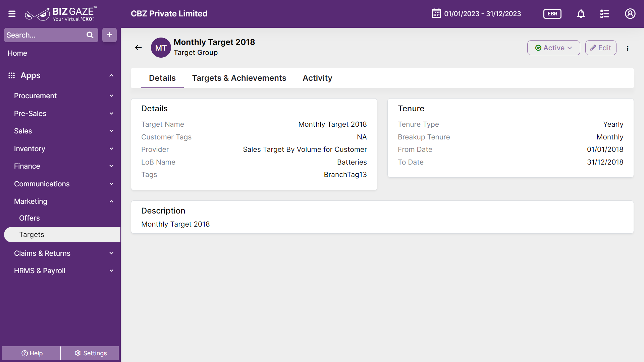644x362 pixels.
Task: Click the EBR badge icon
Action: click(x=552, y=14)
